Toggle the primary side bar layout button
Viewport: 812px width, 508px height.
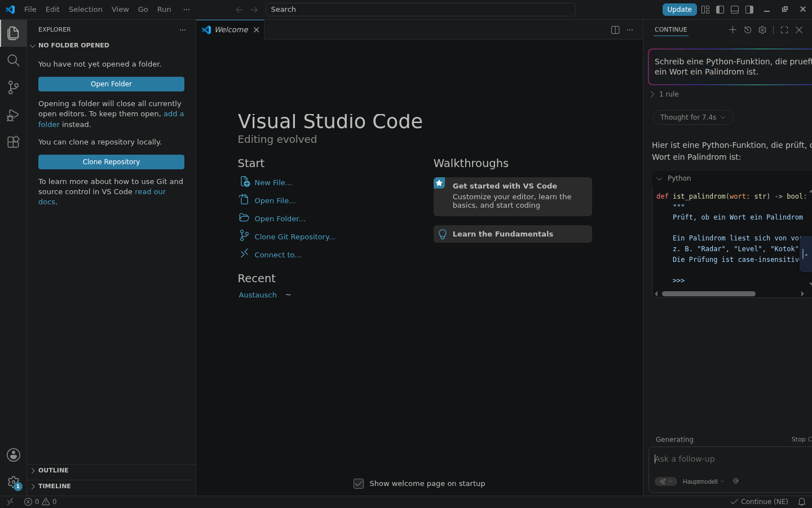pyautogui.click(x=720, y=10)
